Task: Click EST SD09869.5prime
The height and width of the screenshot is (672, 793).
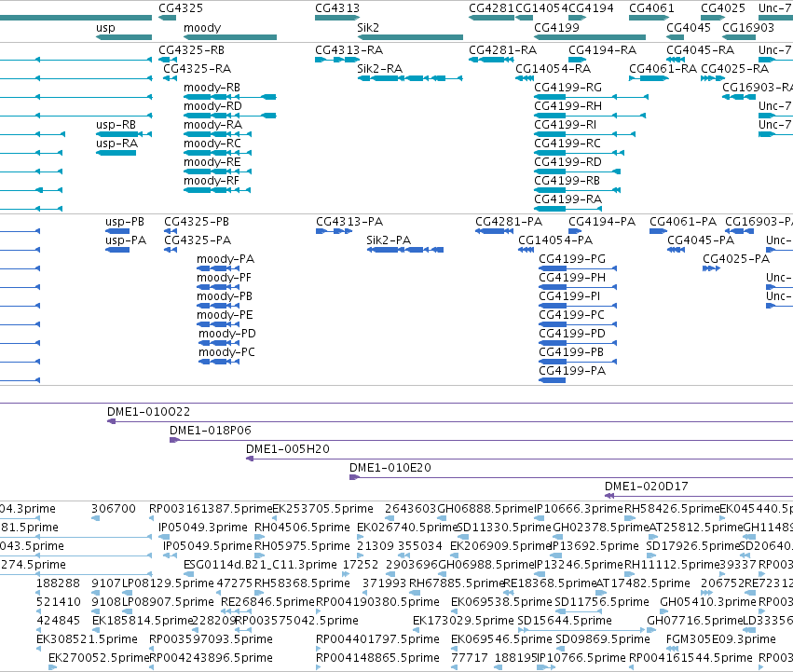Action: [x=603, y=639]
